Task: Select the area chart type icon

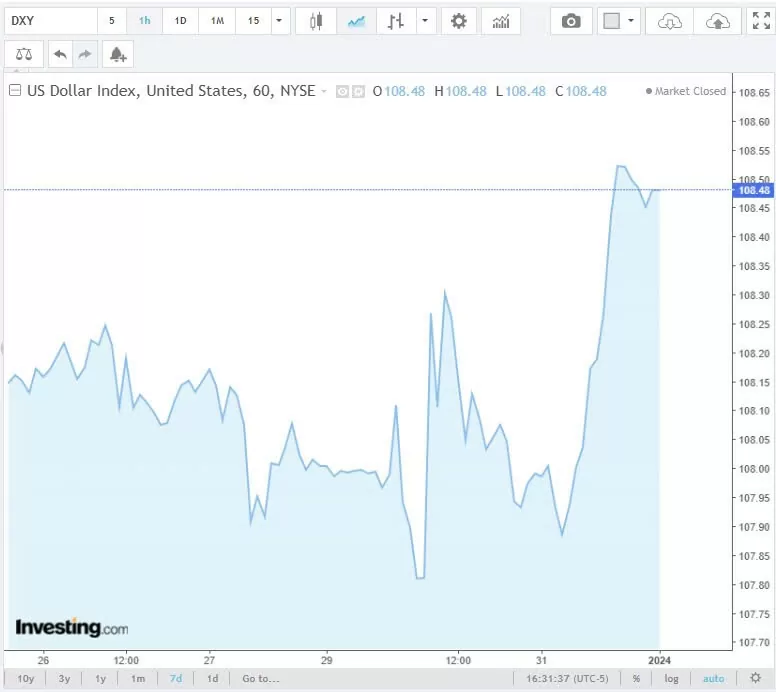Action: pos(356,21)
